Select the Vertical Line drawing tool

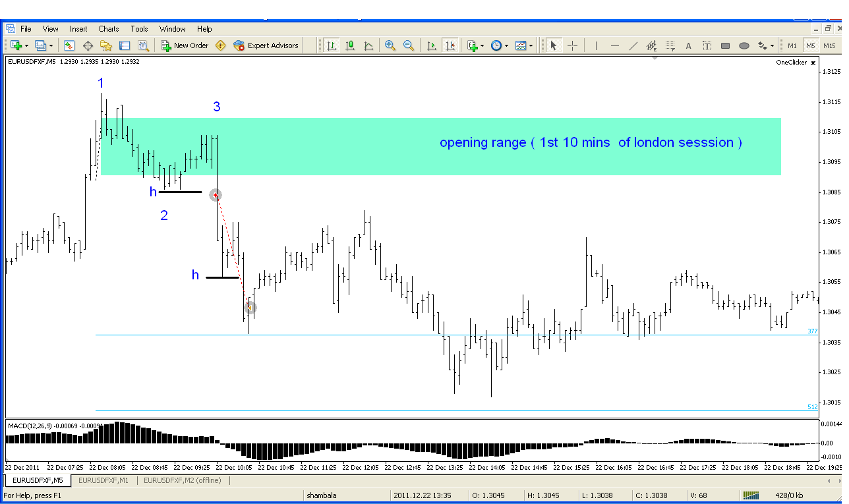596,45
